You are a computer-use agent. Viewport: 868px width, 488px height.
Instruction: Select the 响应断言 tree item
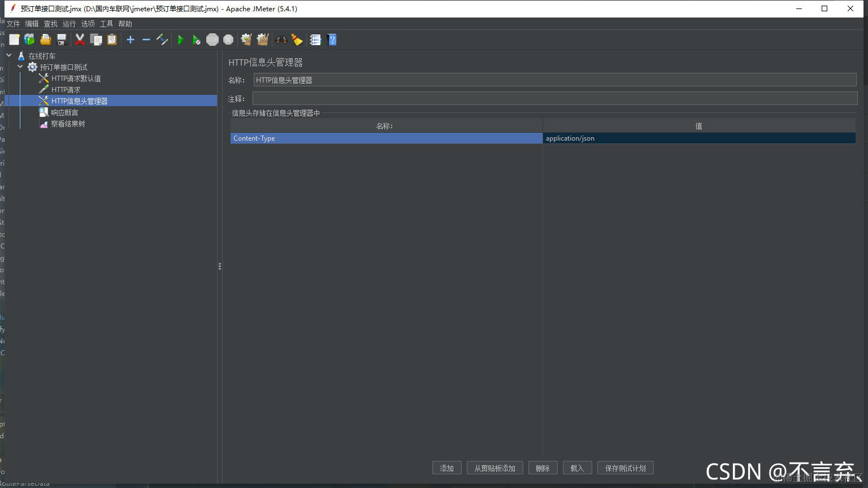click(64, 112)
